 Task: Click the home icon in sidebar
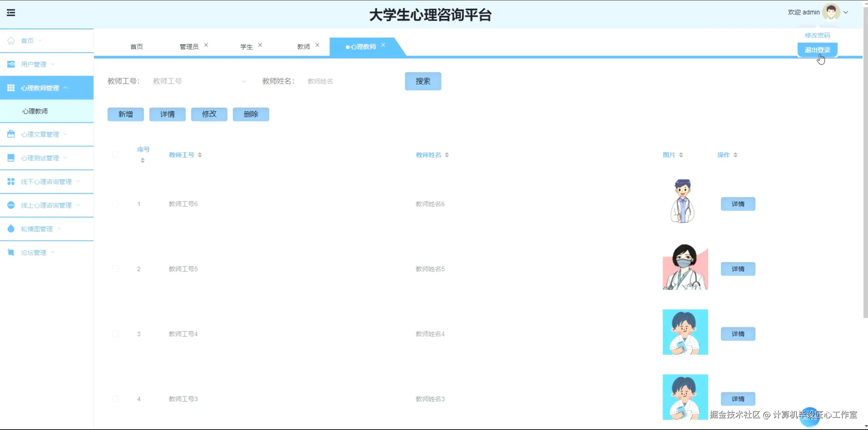tap(11, 41)
